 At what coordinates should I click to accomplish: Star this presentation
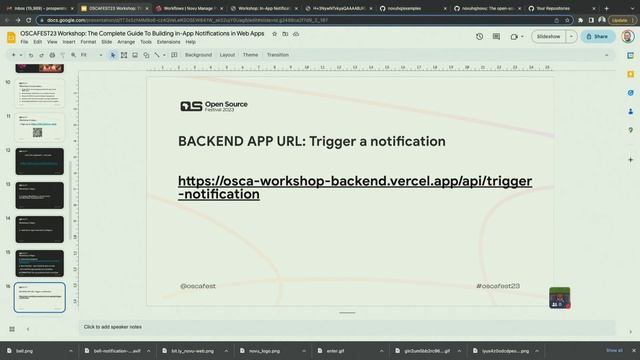coord(274,34)
